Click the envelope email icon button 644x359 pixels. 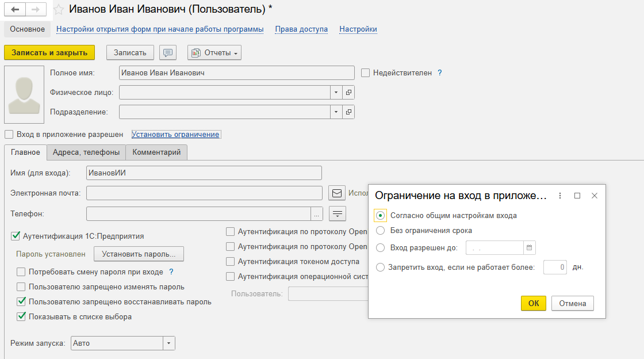tap(337, 193)
